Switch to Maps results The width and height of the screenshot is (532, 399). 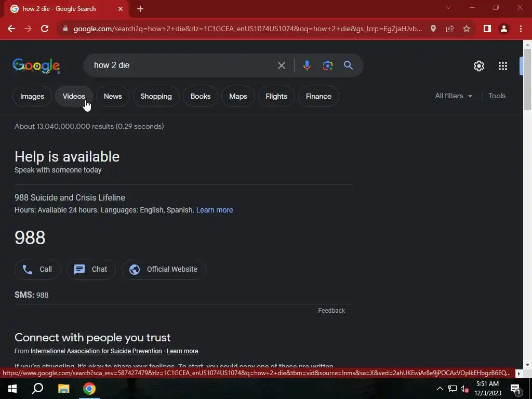click(x=238, y=96)
